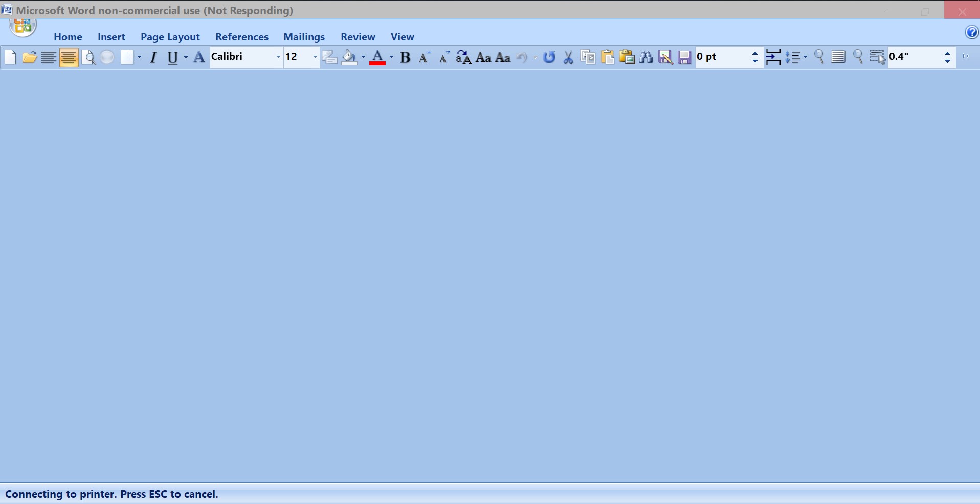Expand the line spacing dropdown arrow

click(805, 57)
